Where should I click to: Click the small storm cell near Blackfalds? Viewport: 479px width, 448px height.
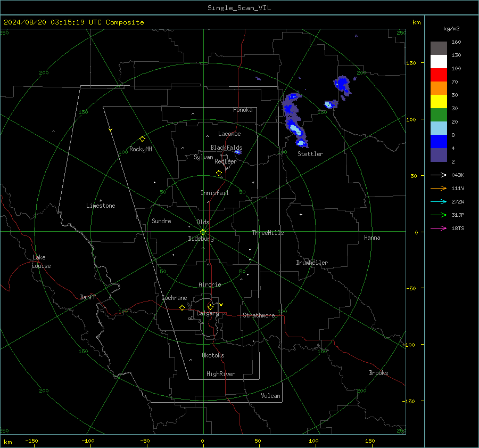238,152
